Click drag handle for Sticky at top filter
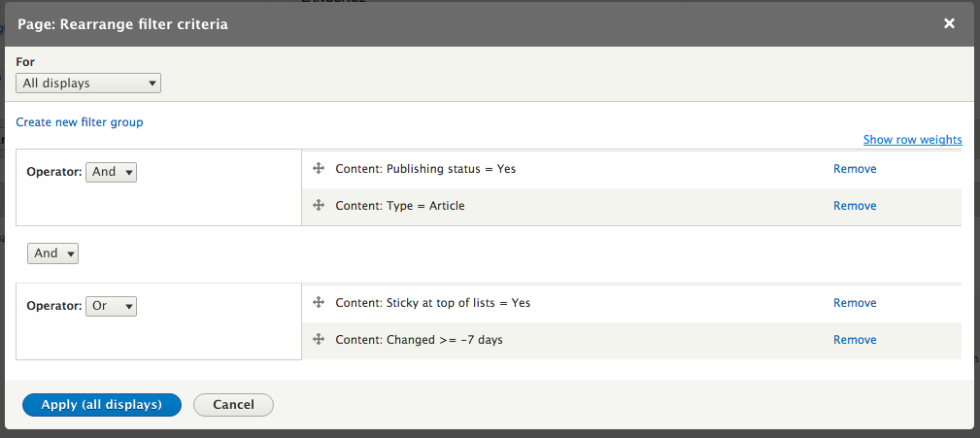The image size is (980, 438). (x=318, y=303)
